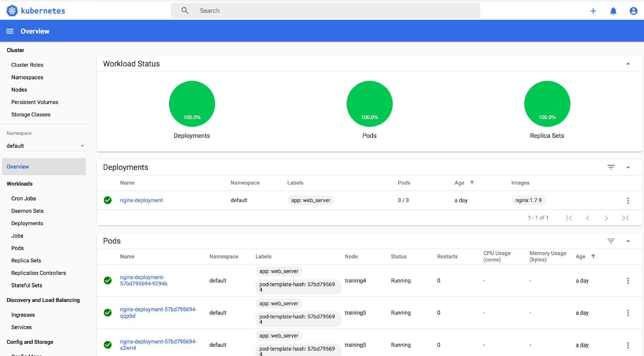This screenshot has height=356, width=644.
Task: Open actions menu for nginx-deployment row
Action: click(x=628, y=200)
